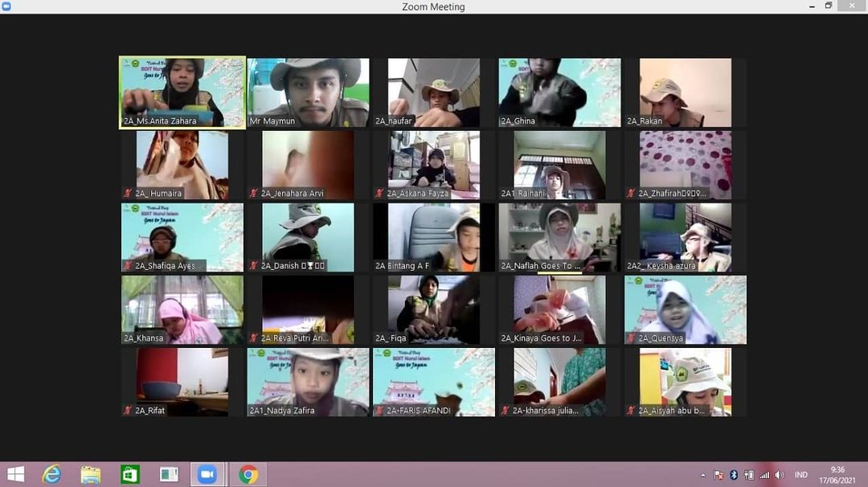Expand the hidden system tray icons arrow
This screenshot has width=868, height=487.
[703, 475]
